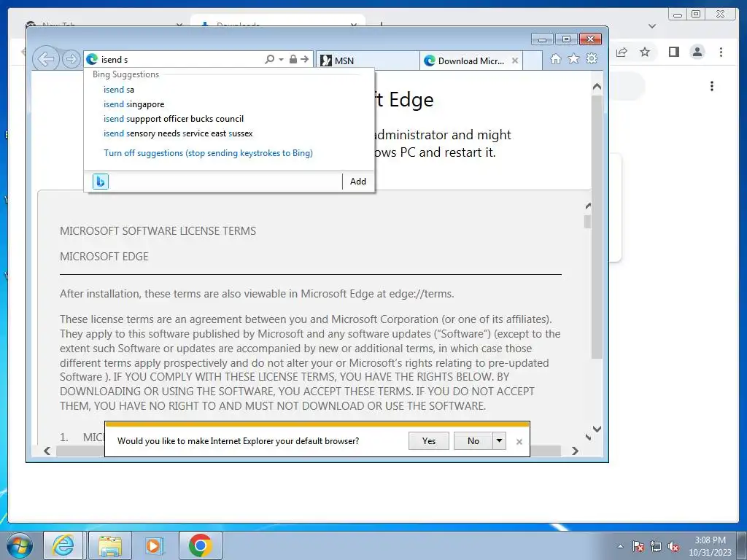This screenshot has width=747, height=560.
Task: Click the Edge logo icon in address bar
Action: [x=92, y=60]
